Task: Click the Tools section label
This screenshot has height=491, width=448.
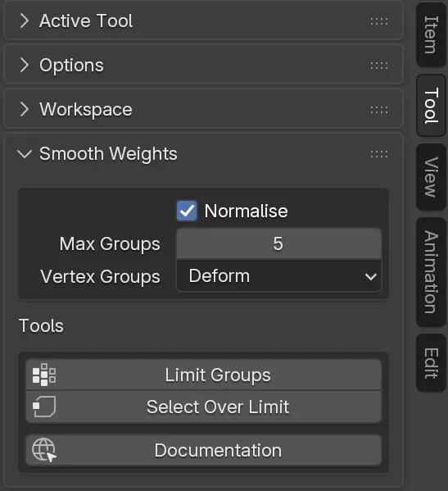Action: (x=41, y=325)
